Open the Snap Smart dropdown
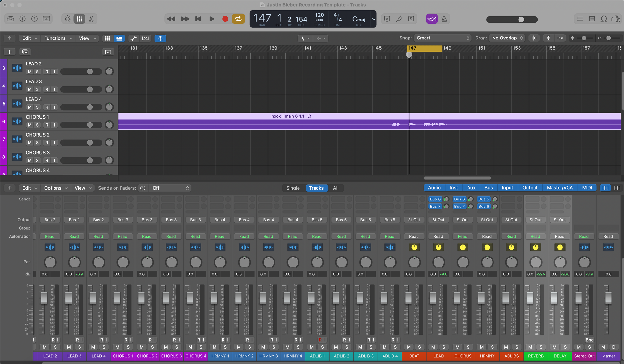The image size is (624, 364). (442, 38)
